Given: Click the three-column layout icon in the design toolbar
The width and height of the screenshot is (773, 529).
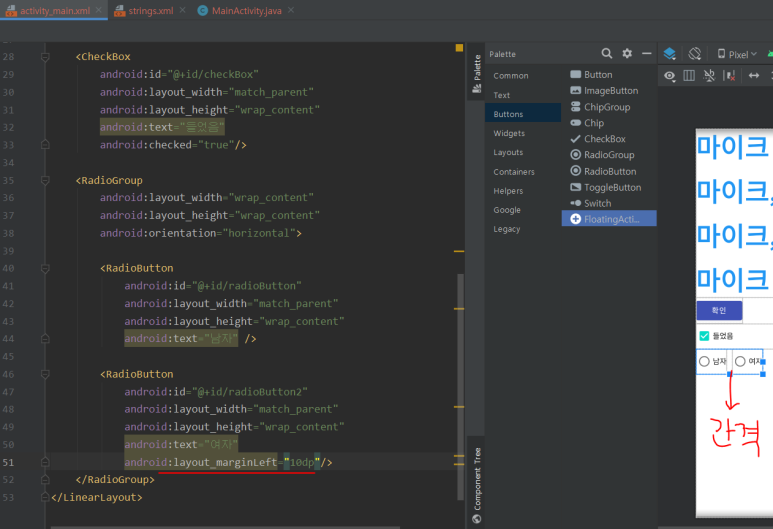Looking at the screenshot, I should coord(689,75).
